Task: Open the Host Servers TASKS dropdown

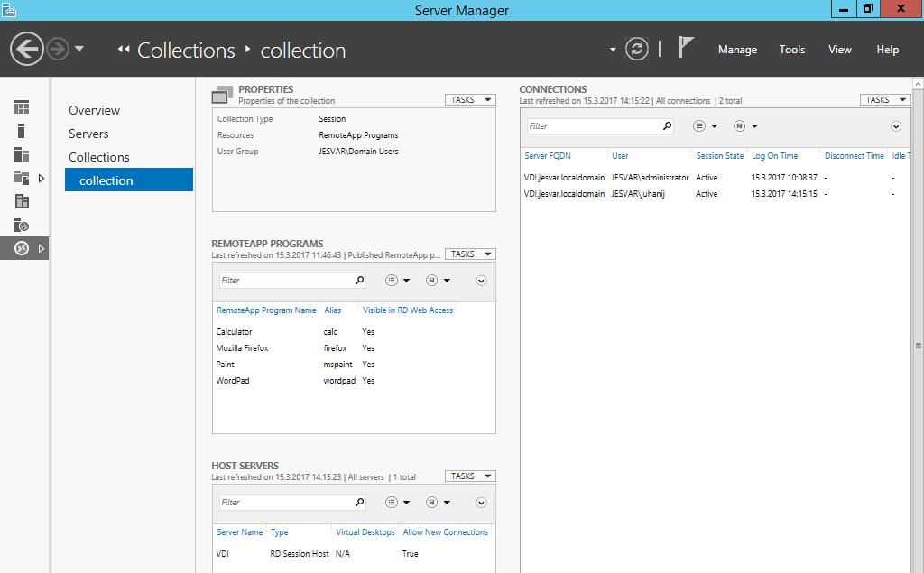Action: pyautogui.click(x=470, y=476)
